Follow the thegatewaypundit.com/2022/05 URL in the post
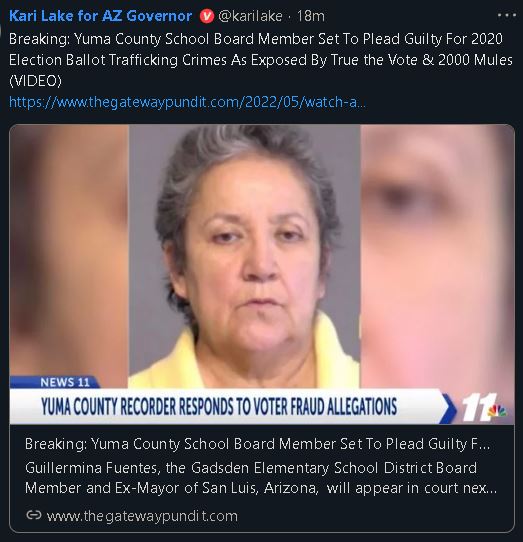 [x=187, y=102]
